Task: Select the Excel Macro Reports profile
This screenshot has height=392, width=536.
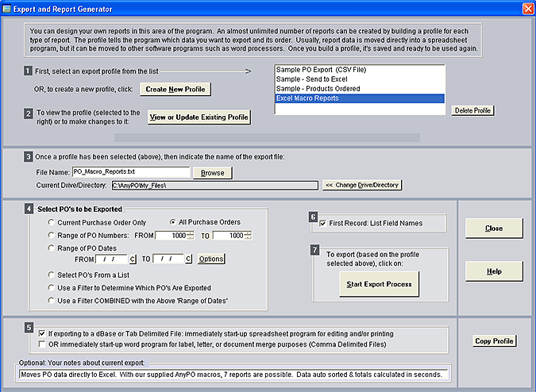Action: tap(360, 98)
